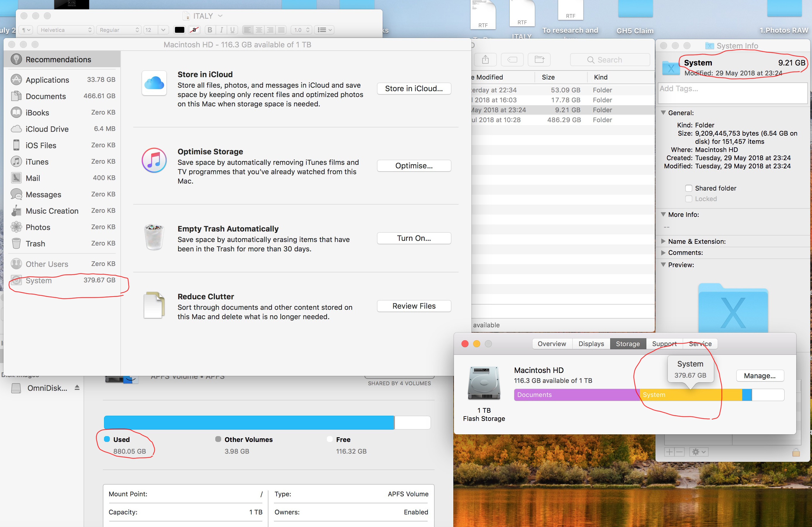This screenshot has width=812, height=527.
Task: Click the Finder share toolbar icon
Action: [485, 60]
